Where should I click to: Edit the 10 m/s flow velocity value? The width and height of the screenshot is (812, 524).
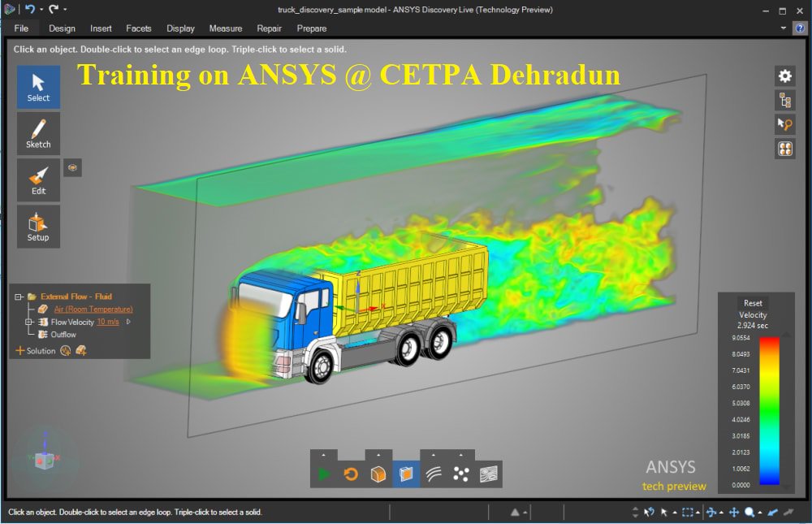[x=108, y=322]
